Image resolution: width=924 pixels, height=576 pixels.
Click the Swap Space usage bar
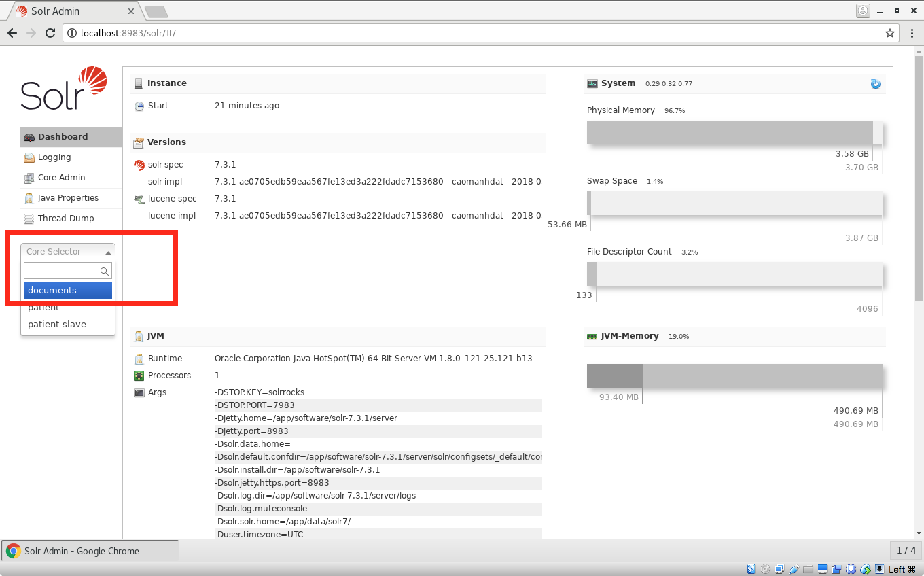(x=734, y=204)
